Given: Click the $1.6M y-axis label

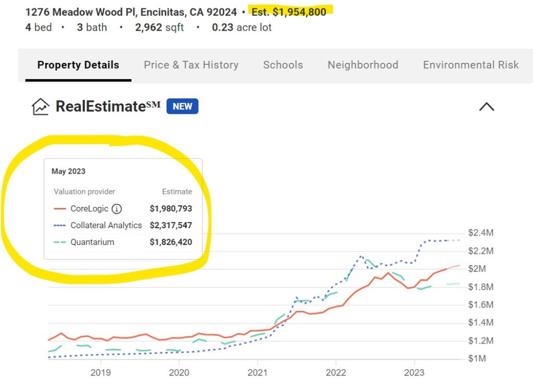Looking at the screenshot, I should point(480,305).
